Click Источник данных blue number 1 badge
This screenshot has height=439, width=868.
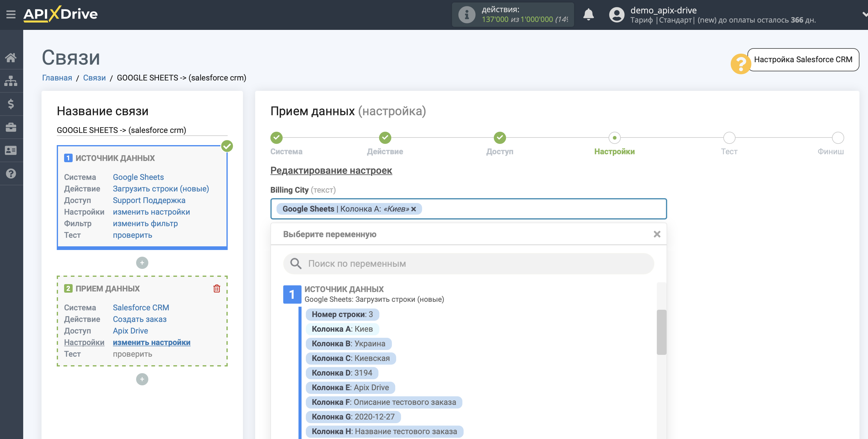click(x=292, y=294)
